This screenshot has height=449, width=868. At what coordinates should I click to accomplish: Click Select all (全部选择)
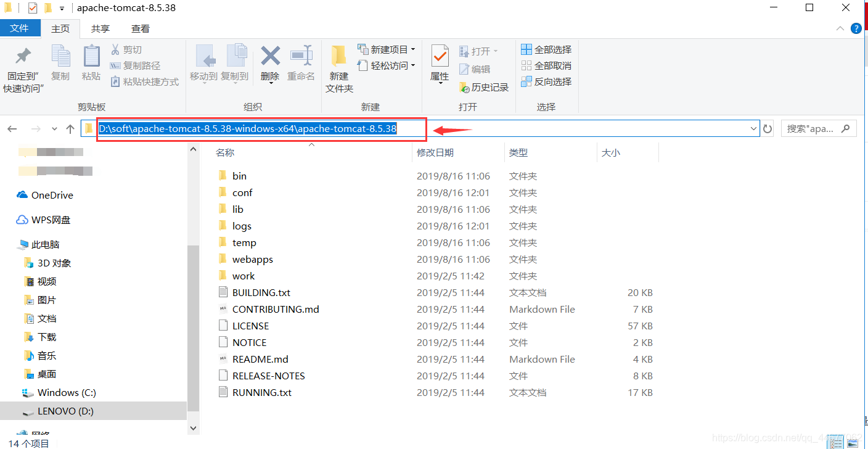546,49
